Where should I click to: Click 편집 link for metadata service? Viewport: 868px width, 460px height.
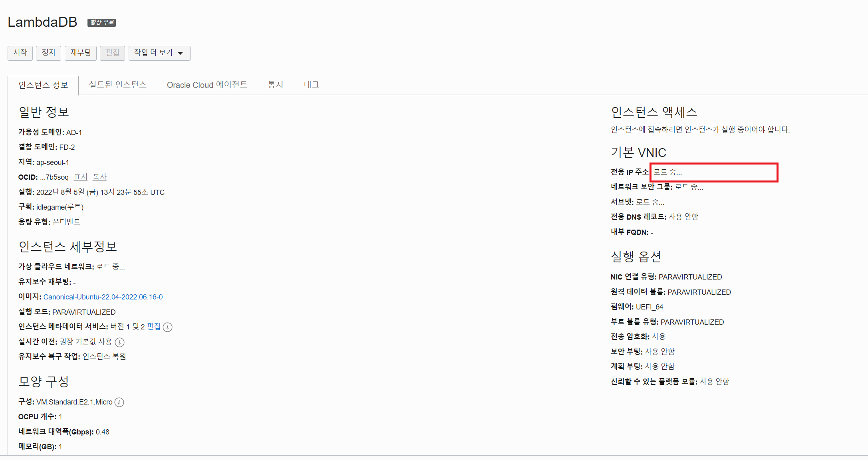153,327
